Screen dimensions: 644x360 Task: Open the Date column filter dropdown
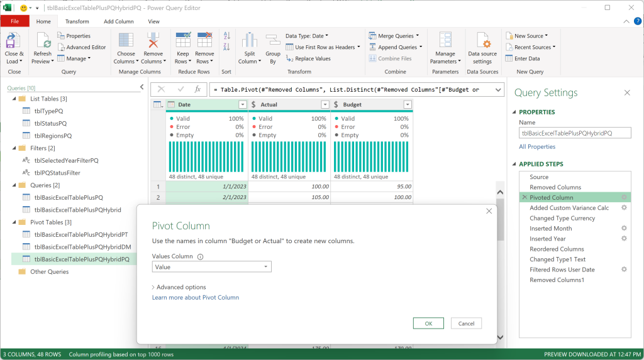pos(242,105)
